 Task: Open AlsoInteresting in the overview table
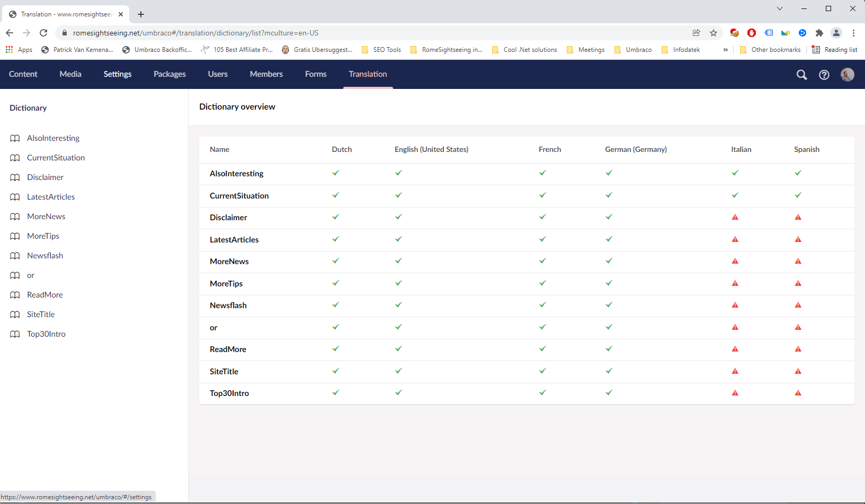point(237,174)
